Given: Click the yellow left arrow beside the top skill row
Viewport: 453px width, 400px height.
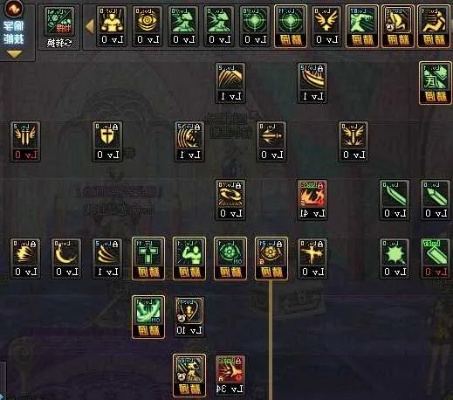Looking at the screenshot, I should pyautogui.click(x=89, y=27).
